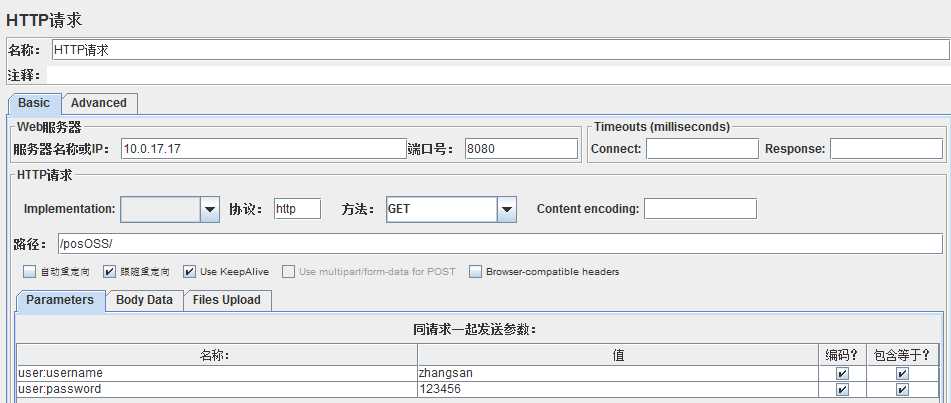The image size is (951, 403).
Task: Click the Content encoding field
Action: 700,209
